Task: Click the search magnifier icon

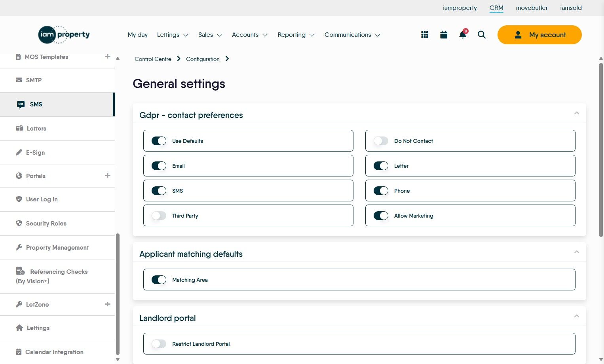Action: click(482, 35)
